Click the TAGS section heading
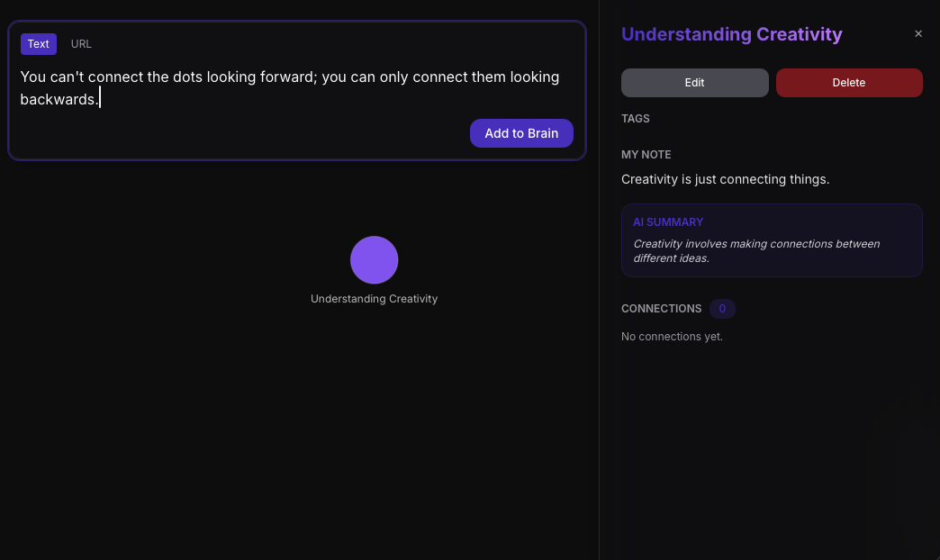This screenshot has height=560, width=940. [x=636, y=119]
